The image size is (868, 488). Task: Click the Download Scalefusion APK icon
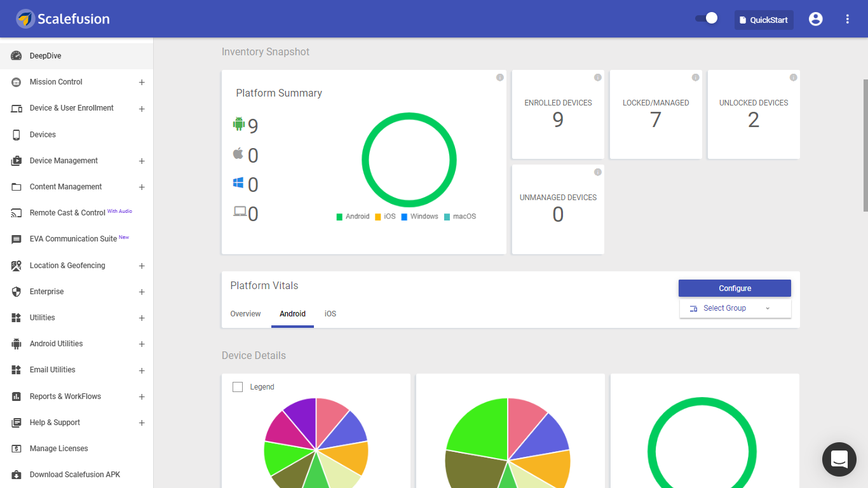(x=17, y=475)
